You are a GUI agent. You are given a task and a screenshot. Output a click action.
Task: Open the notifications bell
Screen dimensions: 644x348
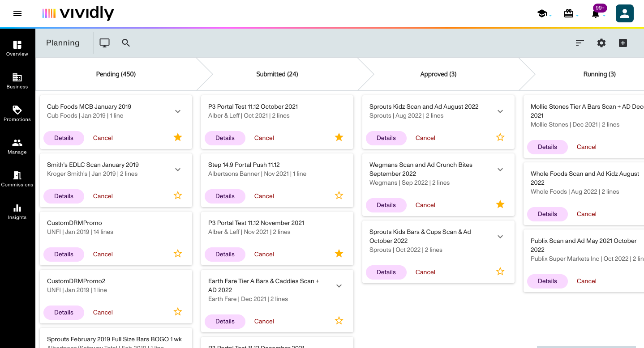point(596,14)
